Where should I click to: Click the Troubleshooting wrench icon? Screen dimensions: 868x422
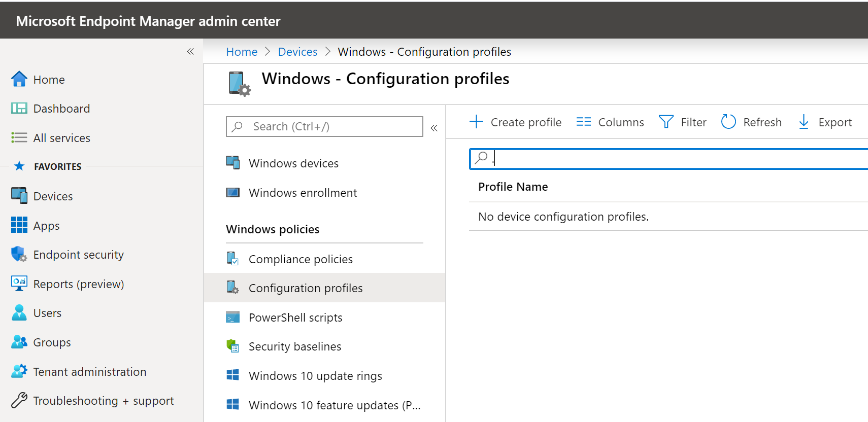(19, 400)
